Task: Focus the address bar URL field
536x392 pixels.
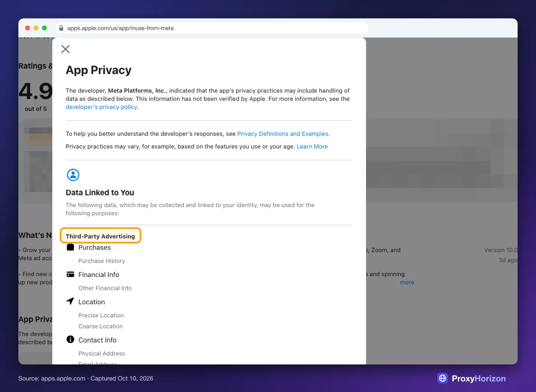Action: pyautogui.click(x=212, y=28)
